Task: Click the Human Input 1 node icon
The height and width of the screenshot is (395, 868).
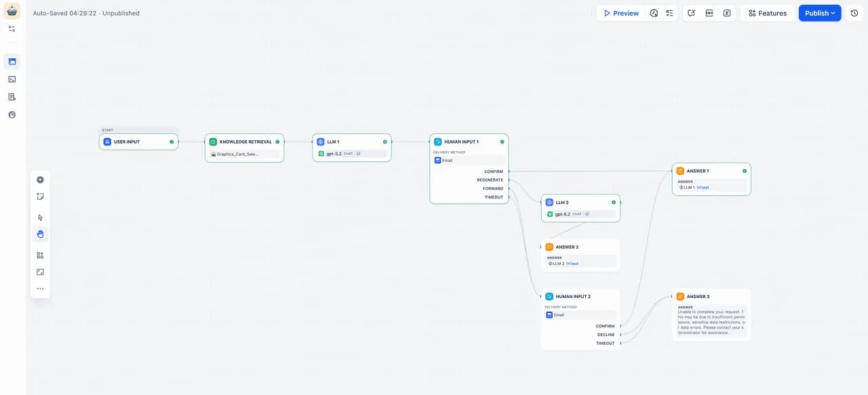Action: coord(438,142)
